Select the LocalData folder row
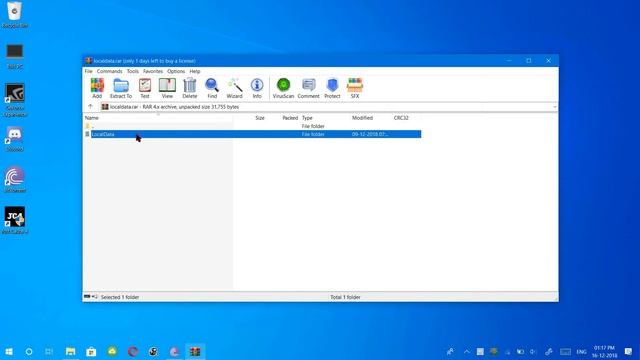 (x=253, y=134)
